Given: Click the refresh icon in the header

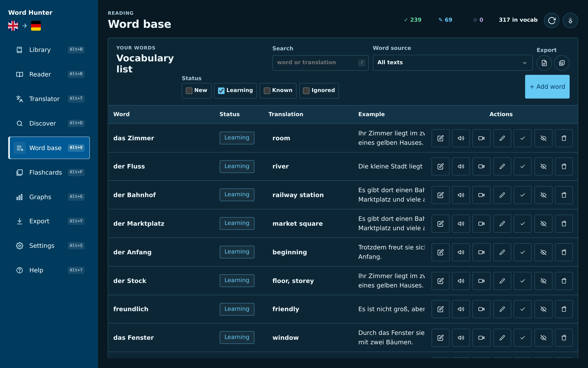Looking at the screenshot, I should (551, 20).
